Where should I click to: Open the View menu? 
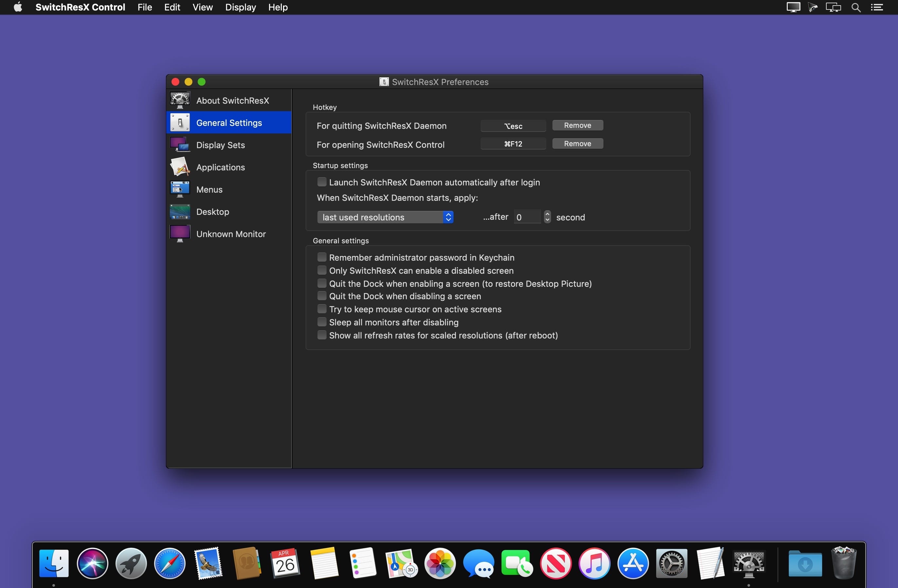click(202, 7)
